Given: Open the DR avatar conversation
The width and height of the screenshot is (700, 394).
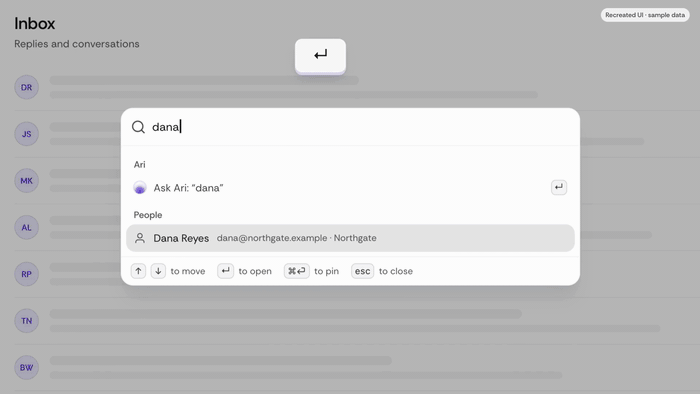Looking at the screenshot, I should (x=26, y=87).
